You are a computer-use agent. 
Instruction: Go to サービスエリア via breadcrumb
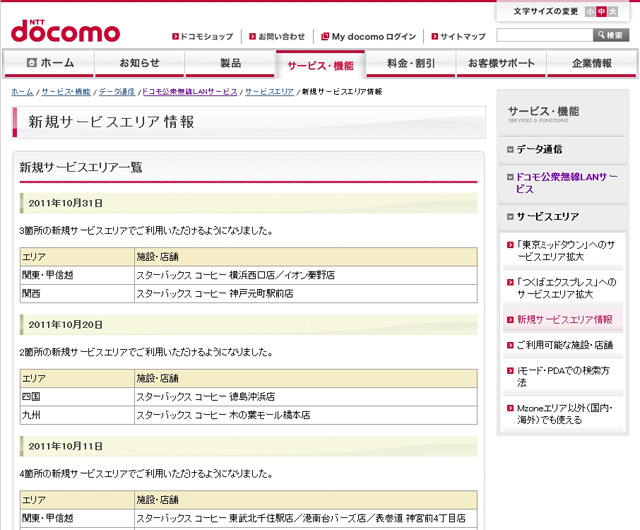[269, 92]
